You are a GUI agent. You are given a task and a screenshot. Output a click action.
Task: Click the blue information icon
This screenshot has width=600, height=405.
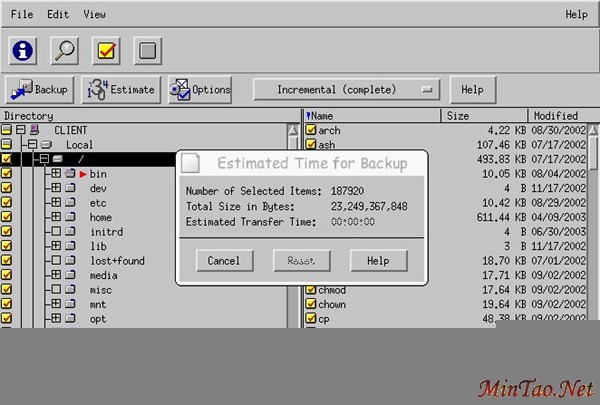pos(23,51)
